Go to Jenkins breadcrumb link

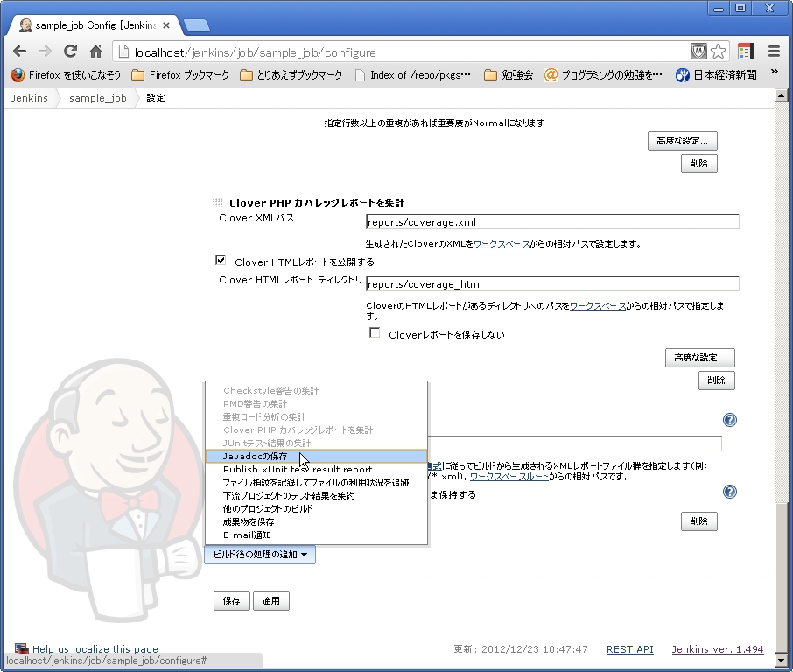[30, 98]
